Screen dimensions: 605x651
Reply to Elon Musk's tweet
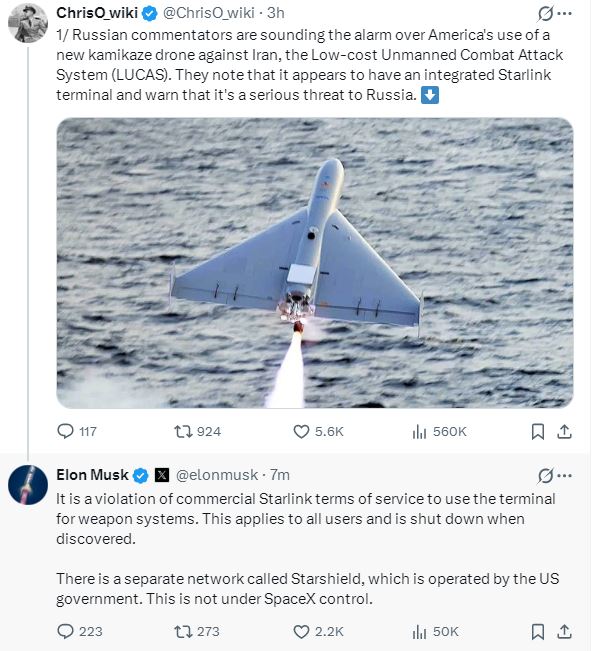coord(66,631)
